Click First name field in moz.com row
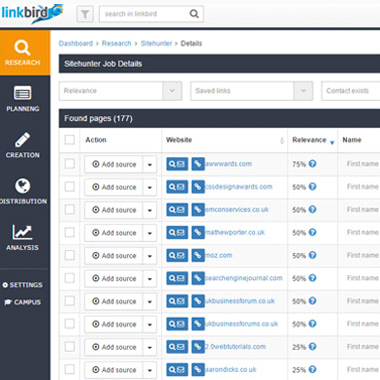 click(362, 255)
